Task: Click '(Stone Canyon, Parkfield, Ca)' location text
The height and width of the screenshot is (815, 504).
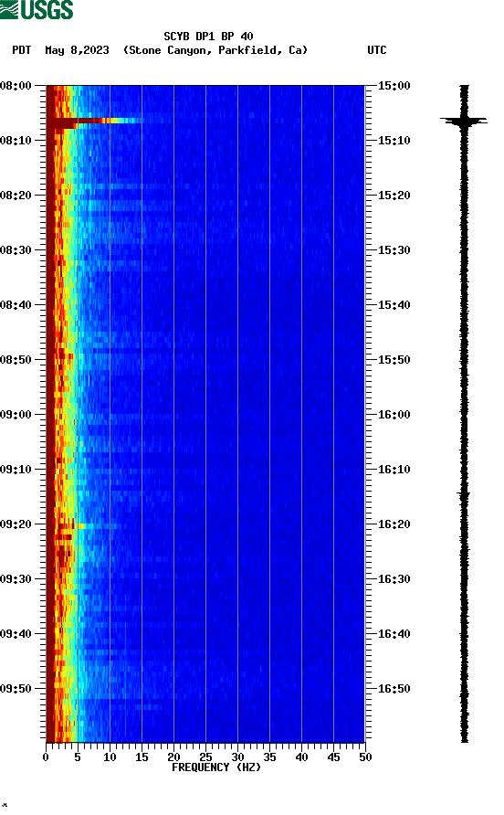Action: [x=215, y=50]
